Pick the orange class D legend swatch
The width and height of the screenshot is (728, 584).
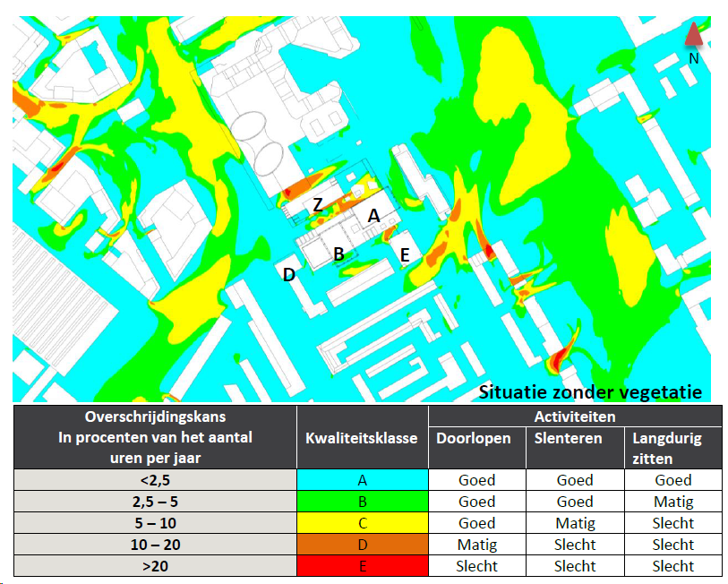(363, 545)
